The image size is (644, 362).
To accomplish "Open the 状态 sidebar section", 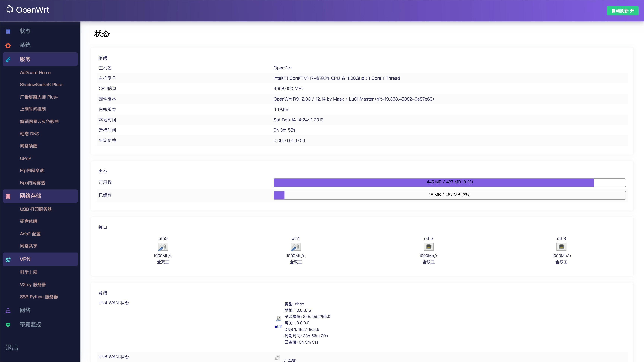I will [25, 31].
